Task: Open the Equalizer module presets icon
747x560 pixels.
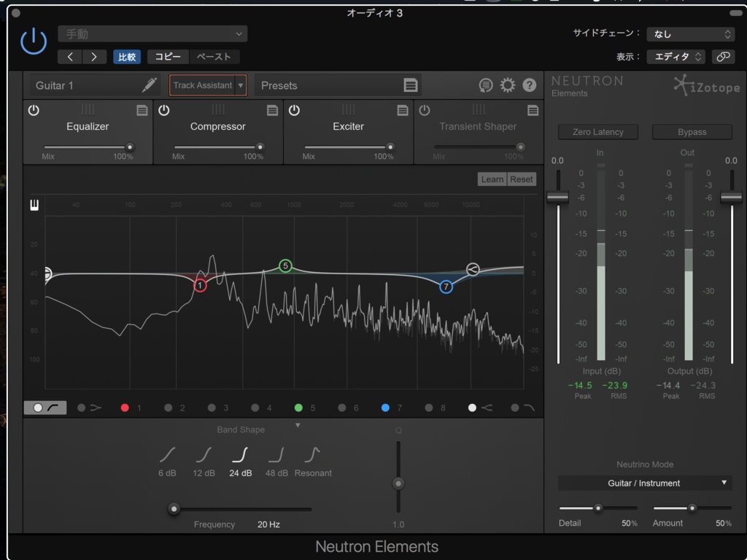Action: (142, 111)
